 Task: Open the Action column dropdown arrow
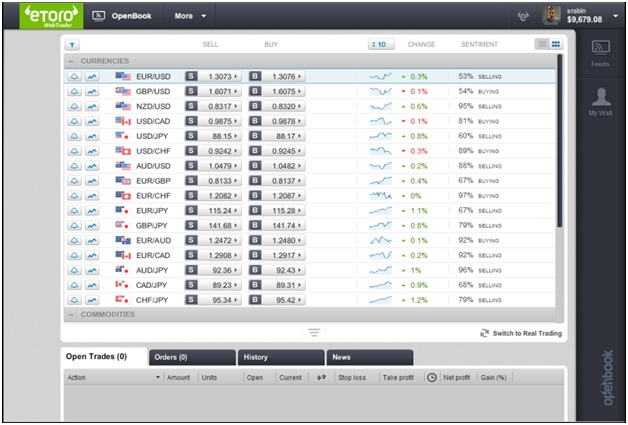click(x=158, y=377)
